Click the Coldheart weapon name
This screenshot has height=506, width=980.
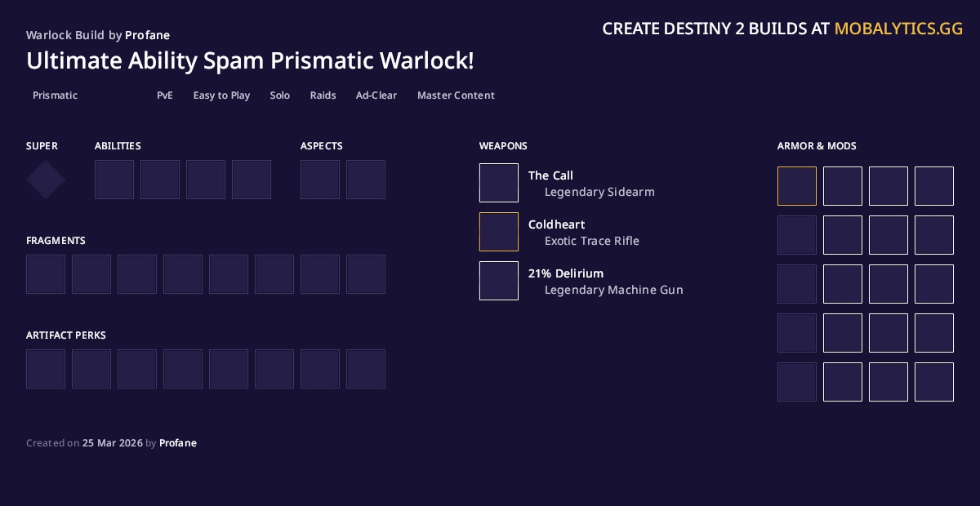[557, 224]
